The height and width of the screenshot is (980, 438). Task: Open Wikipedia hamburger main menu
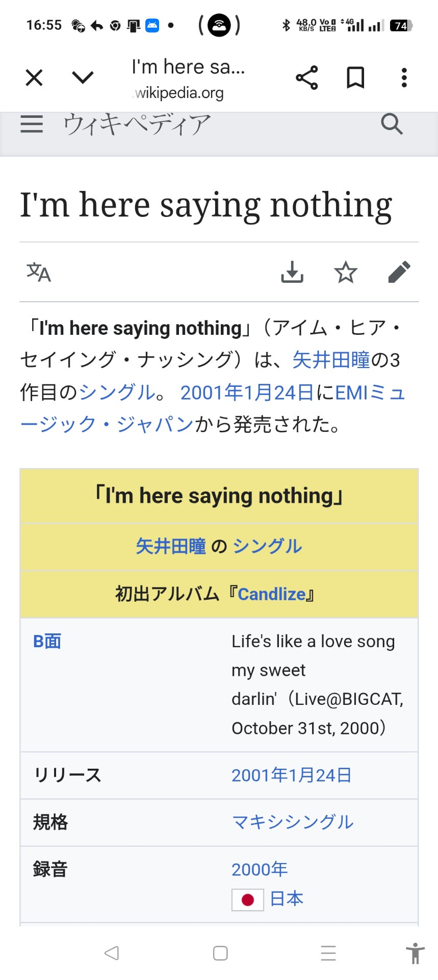pyautogui.click(x=32, y=124)
